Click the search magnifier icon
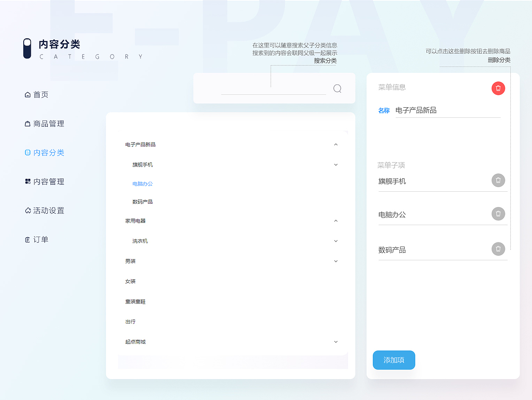 click(x=337, y=88)
